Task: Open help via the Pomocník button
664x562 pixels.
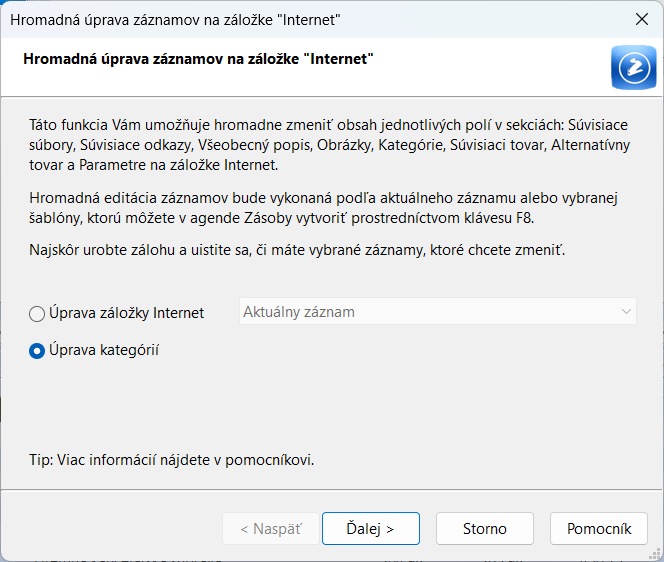Action: point(598,528)
